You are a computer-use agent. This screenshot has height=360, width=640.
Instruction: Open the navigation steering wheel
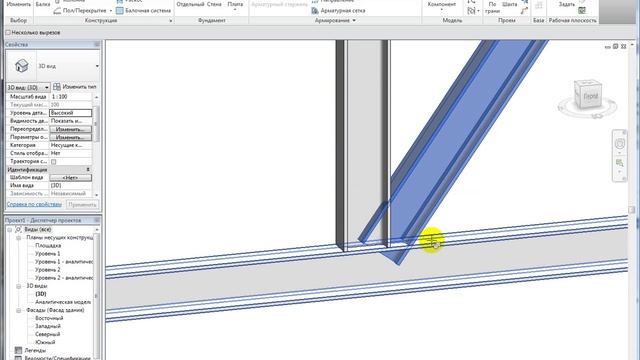tap(620, 144)
